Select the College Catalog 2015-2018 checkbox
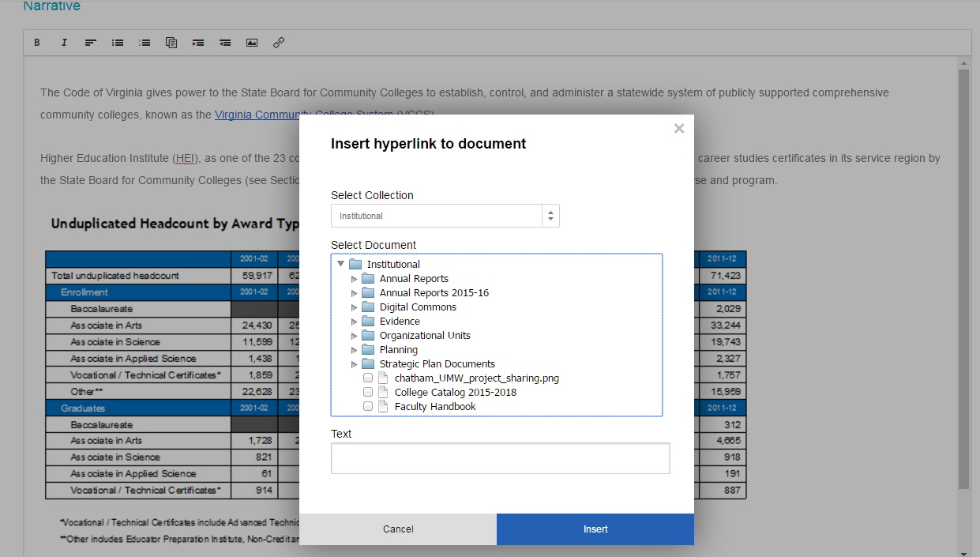Viewport: 980px width, 557px height. click(x=367, y=391)
